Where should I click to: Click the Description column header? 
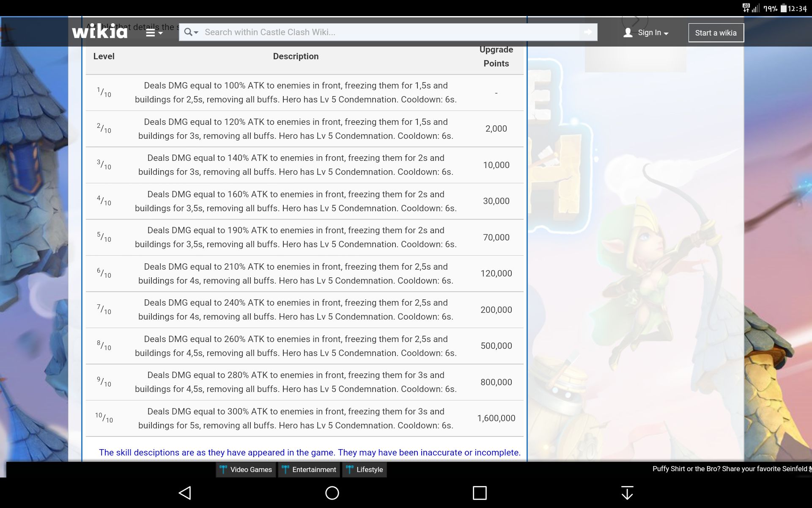point(296,56)
